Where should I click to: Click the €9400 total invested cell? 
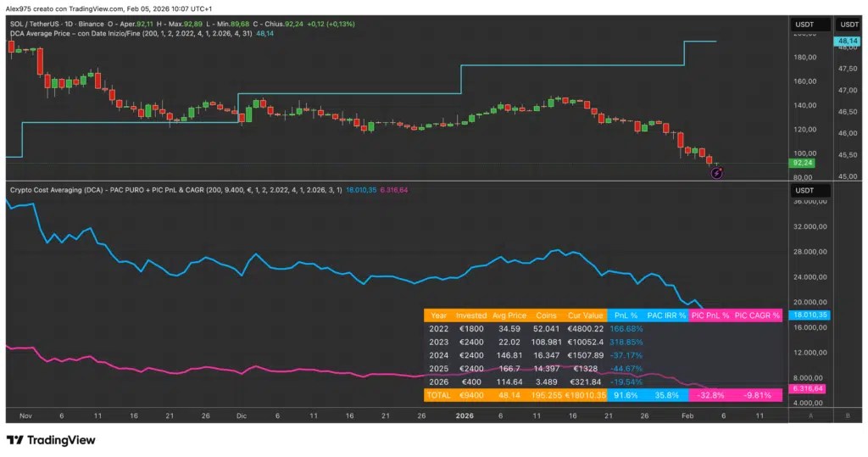coord(471,395)
